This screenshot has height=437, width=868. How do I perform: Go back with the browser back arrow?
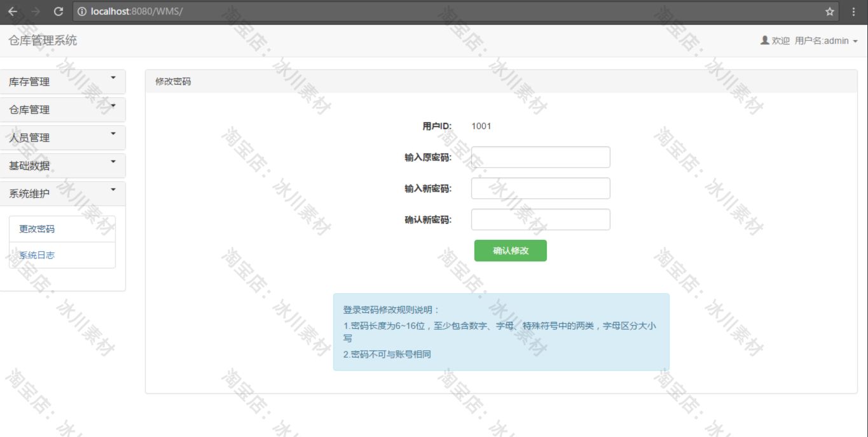click(x=12, y=11)
